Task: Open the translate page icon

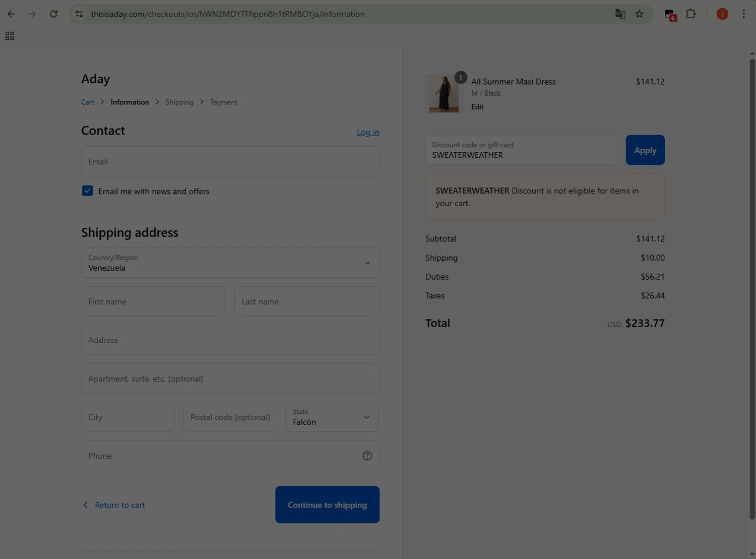Action: [620, 14]
